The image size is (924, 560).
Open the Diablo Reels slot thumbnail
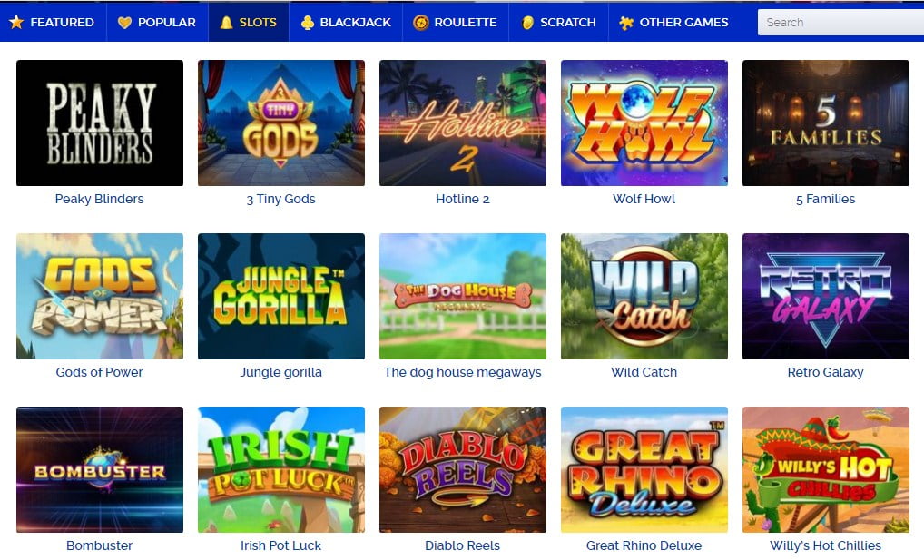(463, 469)
